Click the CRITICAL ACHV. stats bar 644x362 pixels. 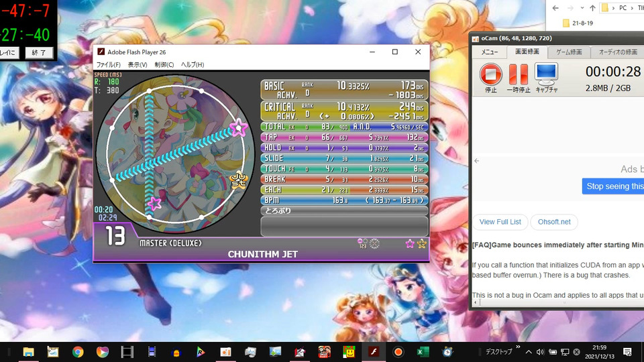click(344, 111)
